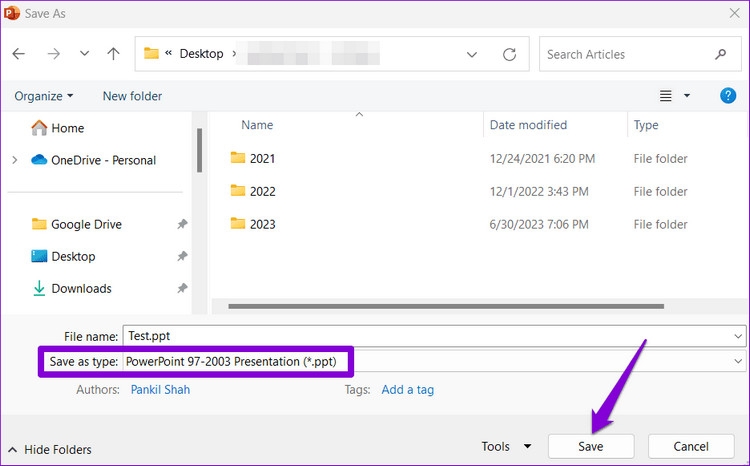Expand OneDrive - Personal tree node
Image resolution: width=750 pixels, height=466 pixels.
point(15,160)
